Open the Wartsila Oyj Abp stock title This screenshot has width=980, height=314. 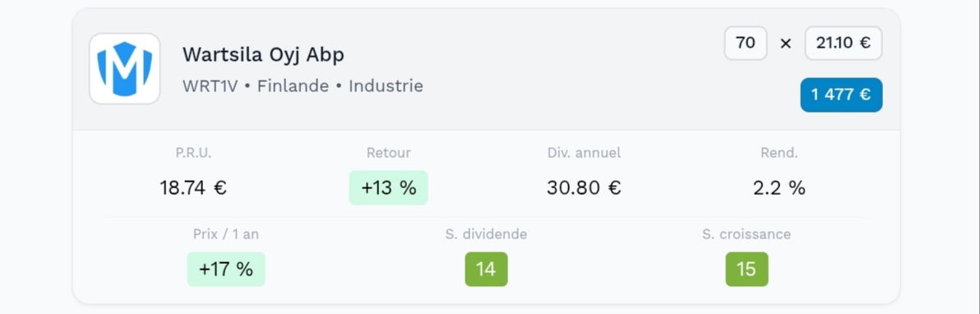click(x=263, y=55)
